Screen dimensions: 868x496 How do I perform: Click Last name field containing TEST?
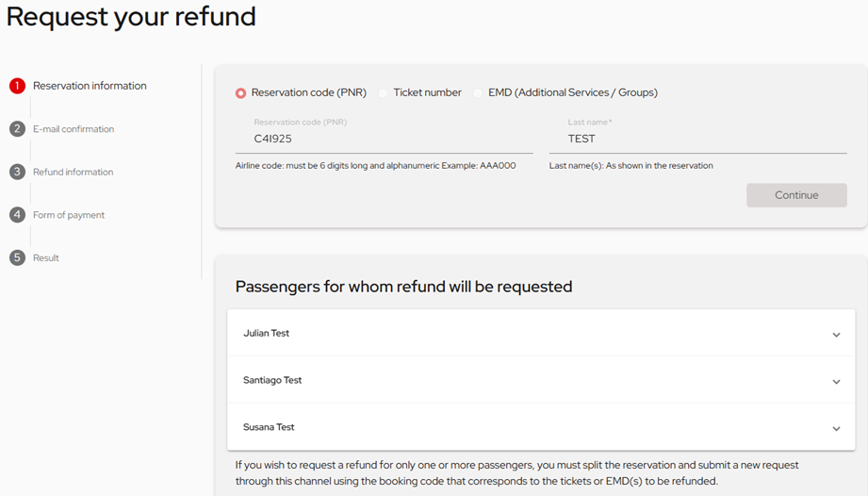tap(697, 139)
